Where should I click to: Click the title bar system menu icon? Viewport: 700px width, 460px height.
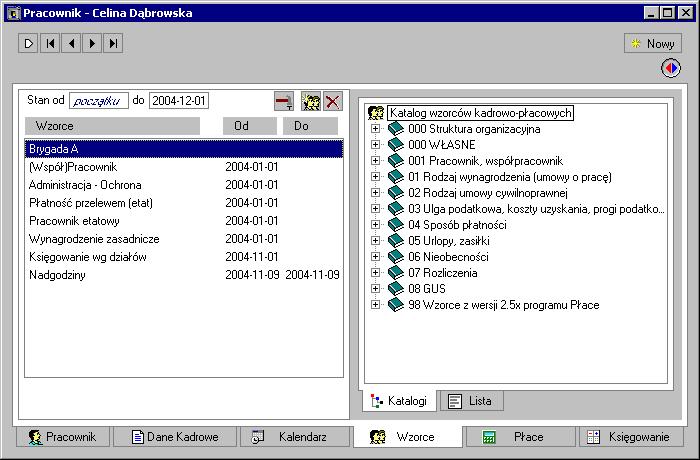13,13
